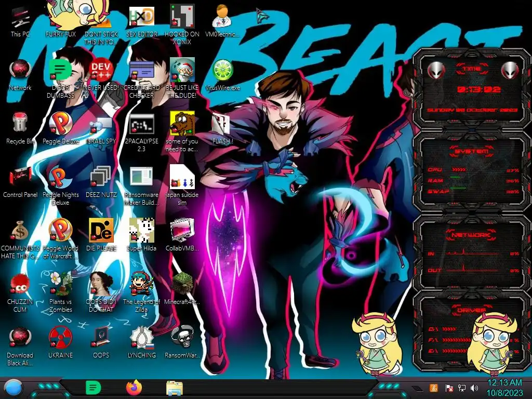This screenshot has width=532, height=399.
Task: Open the CREDIT CARD CHECKER shortcut
Action: (x=141, y=80)
